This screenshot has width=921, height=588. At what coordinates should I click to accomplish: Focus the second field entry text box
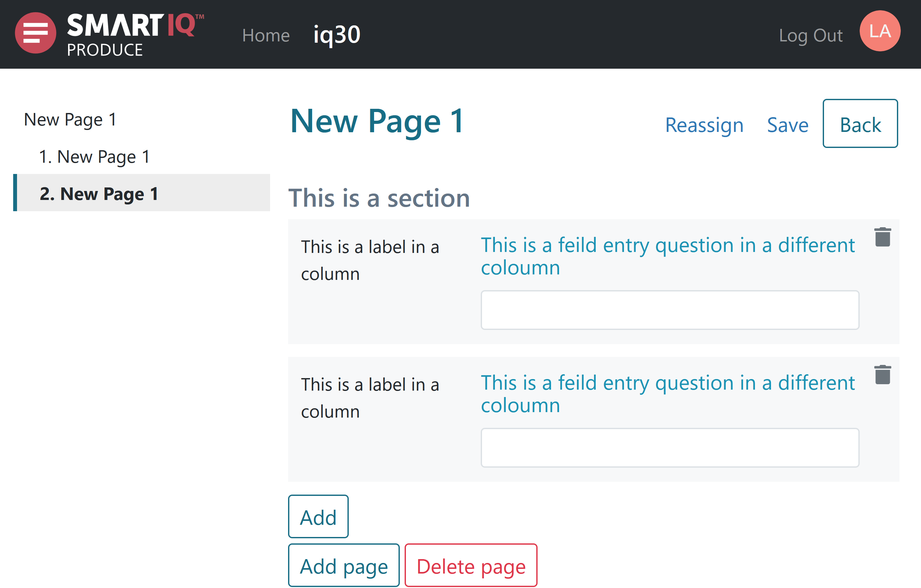(670, 448)
